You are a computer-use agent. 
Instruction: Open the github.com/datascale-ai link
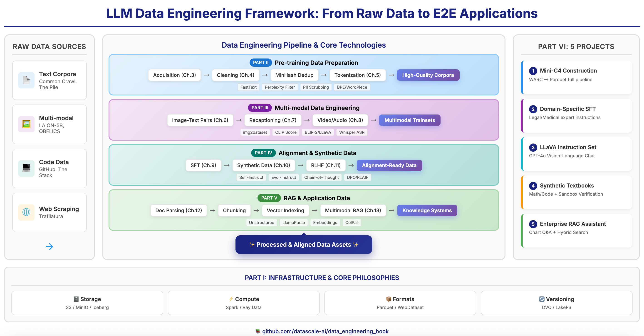tap(325, 331)
